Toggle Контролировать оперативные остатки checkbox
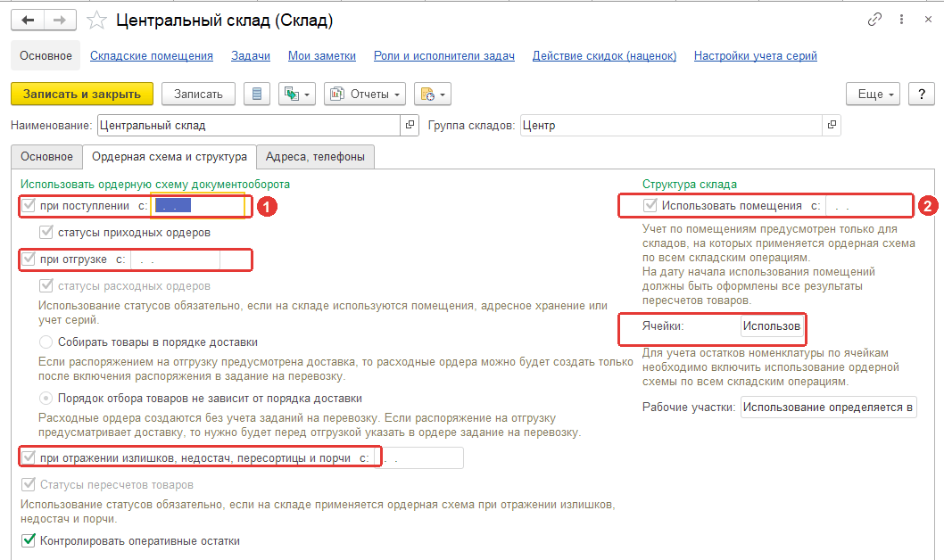Viewport: 944px width, 560px height. click(29, 540)
